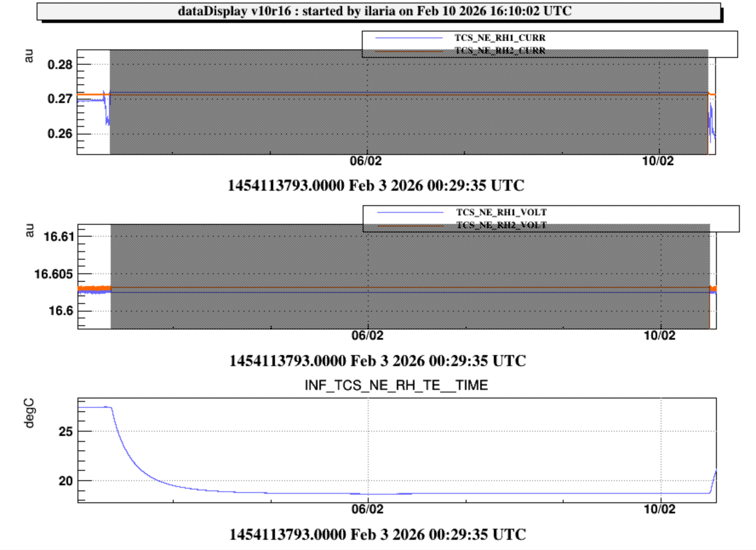Viewport: 756px width, 550px height.
Task: Click the GPS timestamp below the temperature plot
Action: click(378, 535)
